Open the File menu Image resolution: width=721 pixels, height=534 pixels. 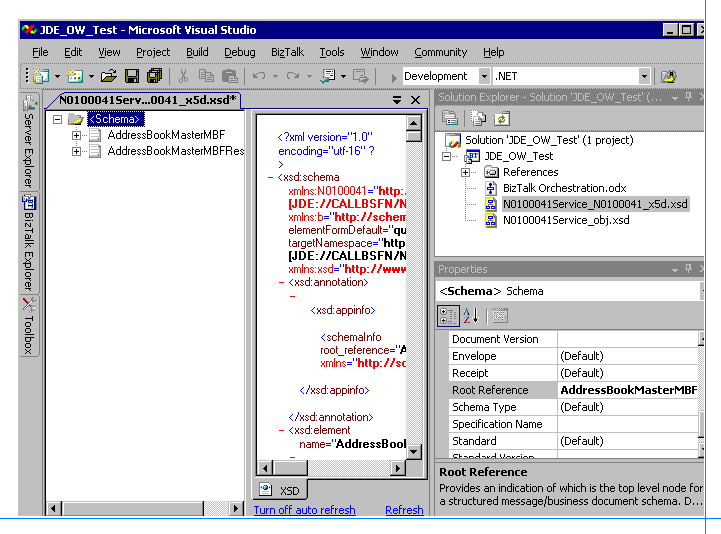(x=40, y=52)
